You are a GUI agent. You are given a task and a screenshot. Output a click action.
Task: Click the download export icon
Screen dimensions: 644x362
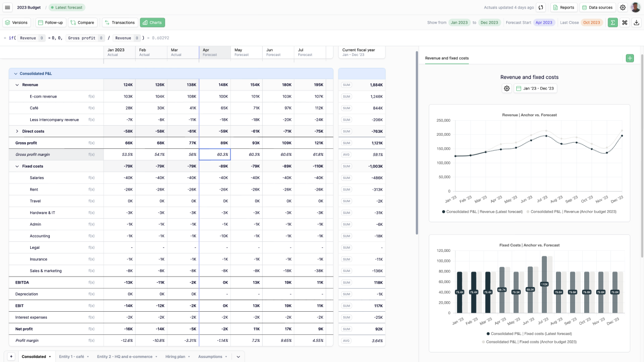637,23
